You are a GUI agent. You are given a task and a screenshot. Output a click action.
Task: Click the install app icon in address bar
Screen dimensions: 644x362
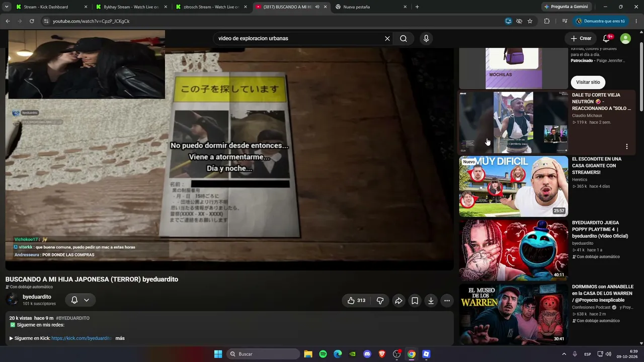[509, 21]
